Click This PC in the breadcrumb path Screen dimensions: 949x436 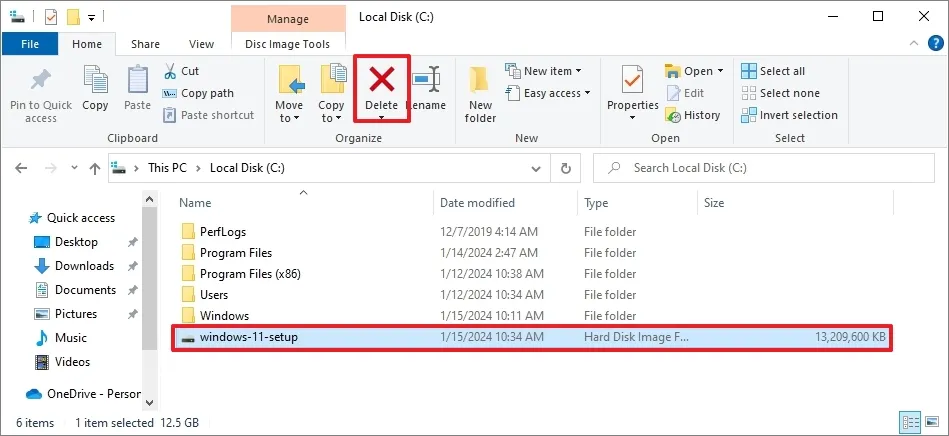tap(167, 168)
